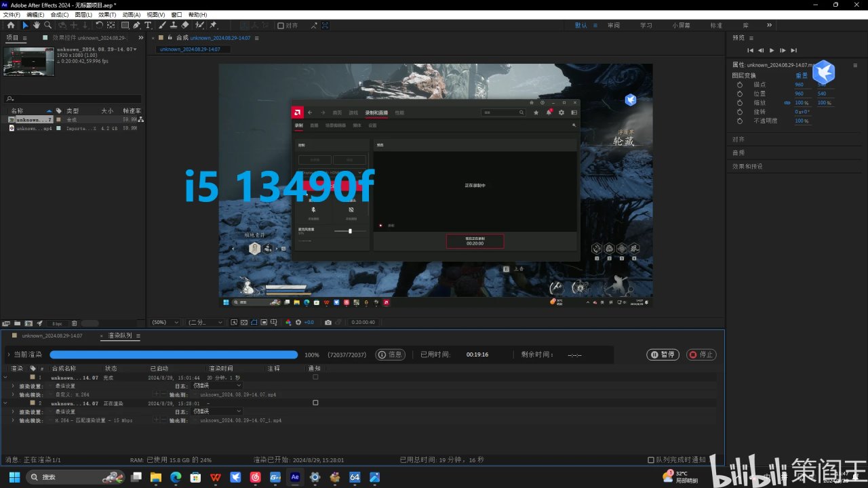Switch to the 渲染队列 tab
This screenshot has height=488, width=868.
(x=120, y=335)
